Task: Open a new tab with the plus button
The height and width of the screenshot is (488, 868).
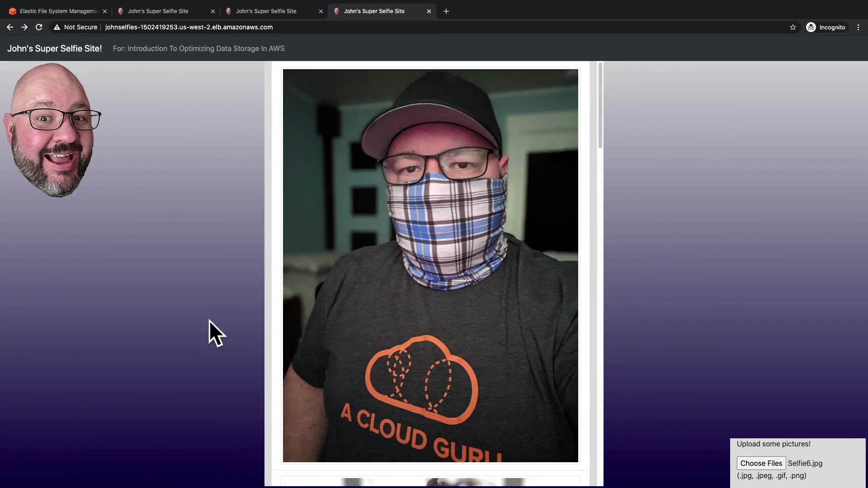Action: tap(446, 11)
